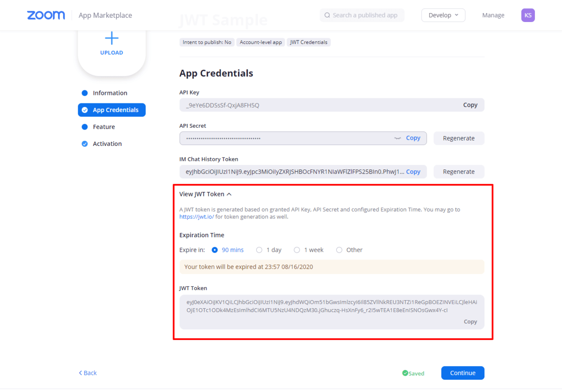
Task: Collapse the View JWT Token section
Action: pyautogui.click(x=206, y=194)
